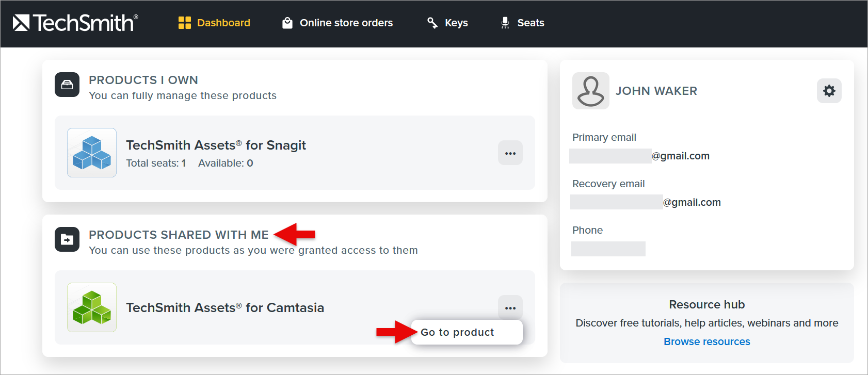
Task: Click the Camtasia Assets green cubes thumbnail
Action: (92, 307)
